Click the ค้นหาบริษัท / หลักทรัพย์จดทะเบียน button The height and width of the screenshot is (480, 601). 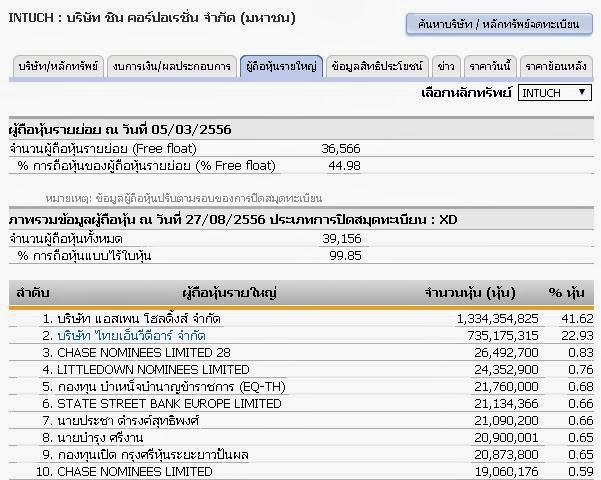(499, 24)
